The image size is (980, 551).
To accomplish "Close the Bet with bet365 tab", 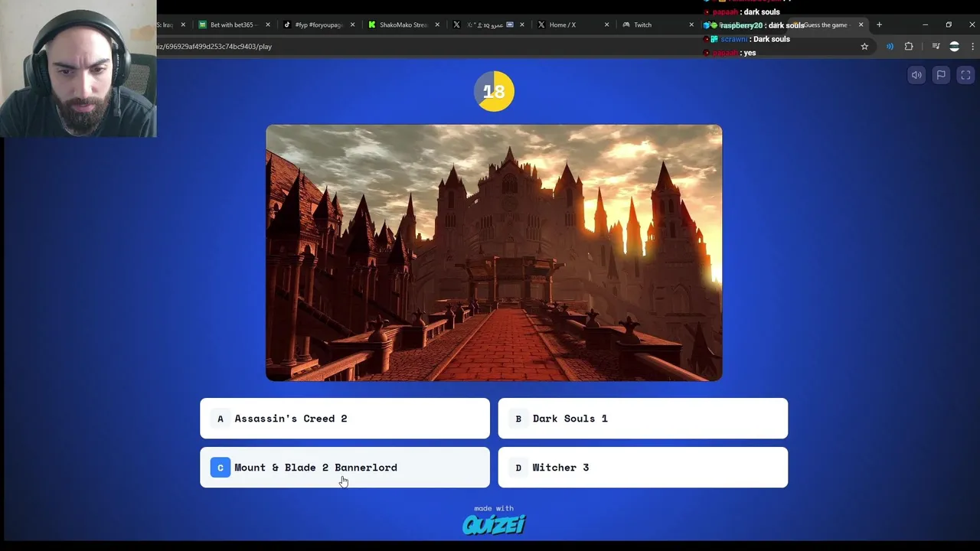I will pos(268,24).
